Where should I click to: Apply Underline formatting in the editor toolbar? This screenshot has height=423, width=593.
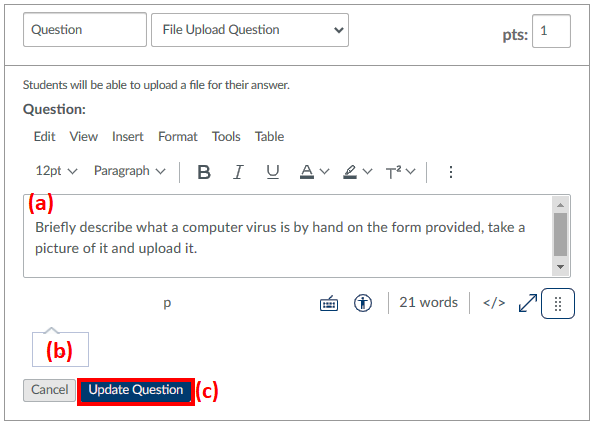coord(272,172)
